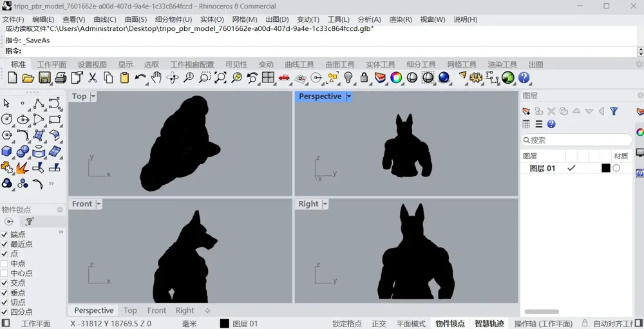The image size is (644, 329).
Task: Save the model with the floppy disk icon
Action: [44, 77]
